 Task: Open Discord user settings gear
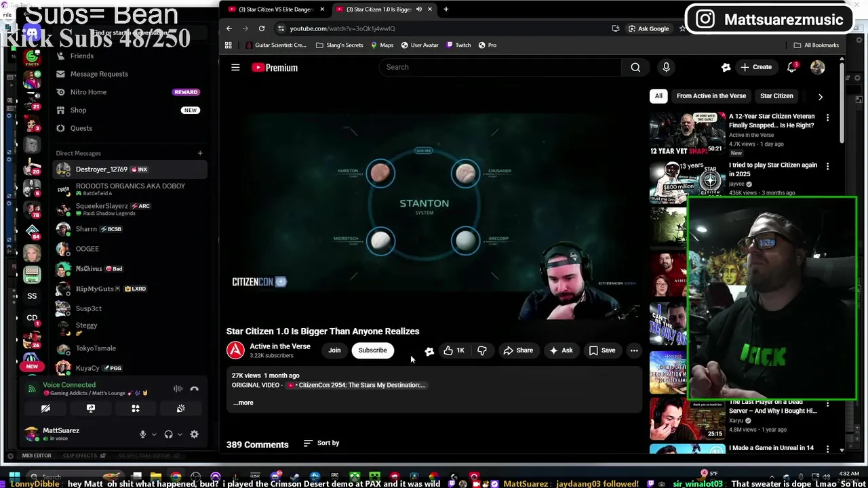pyautogui.click(x=195, y=434)
